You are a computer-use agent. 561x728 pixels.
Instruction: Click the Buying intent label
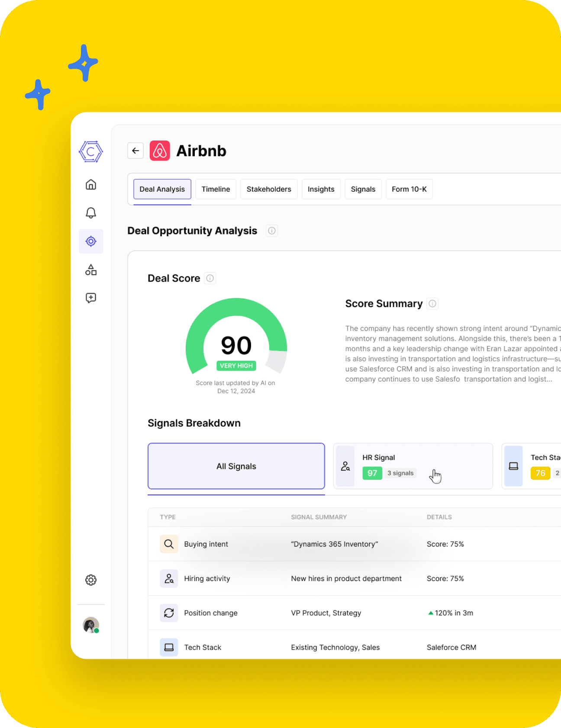tap(206, 544)
